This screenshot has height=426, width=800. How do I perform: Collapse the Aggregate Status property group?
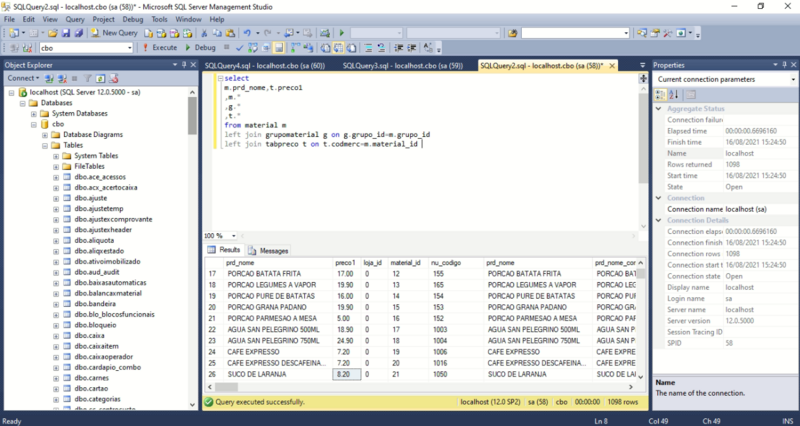coord(658,109)
